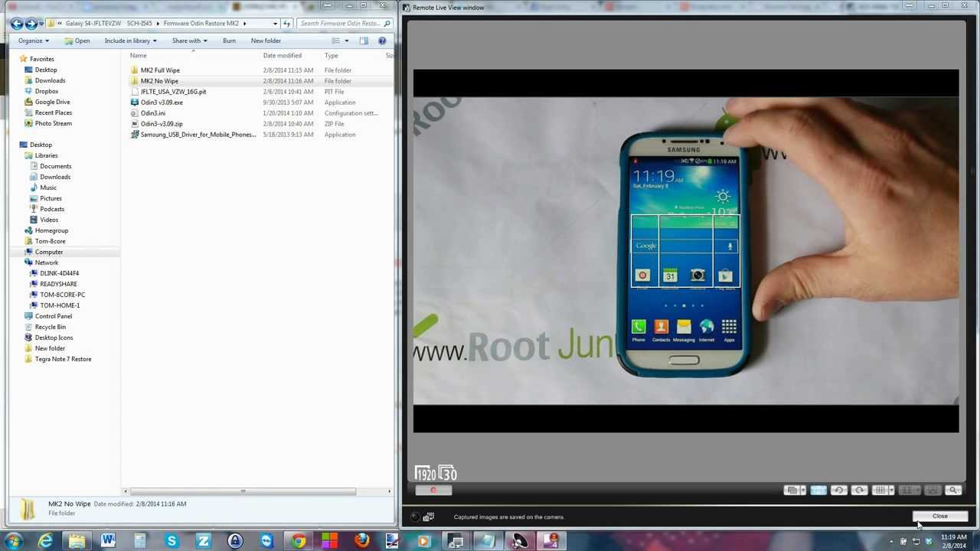The width and height of the screenshot is (980, 551).
Task: Go back in Explorer navigation
Action: [17, 24]
